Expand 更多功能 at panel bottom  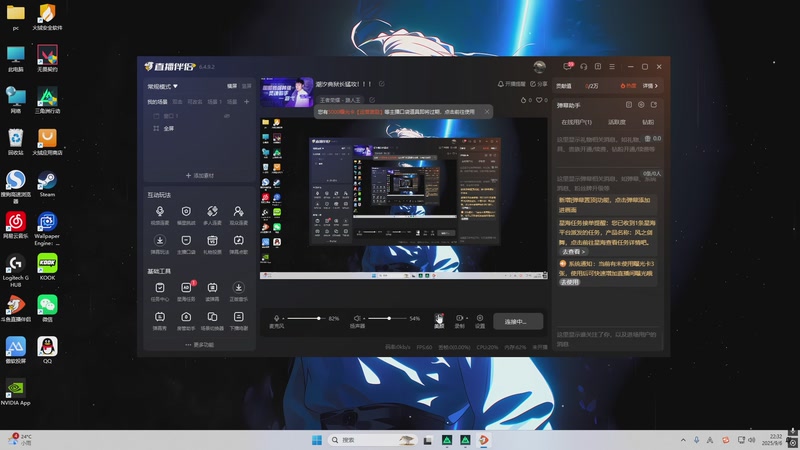(x=199, y=345)
